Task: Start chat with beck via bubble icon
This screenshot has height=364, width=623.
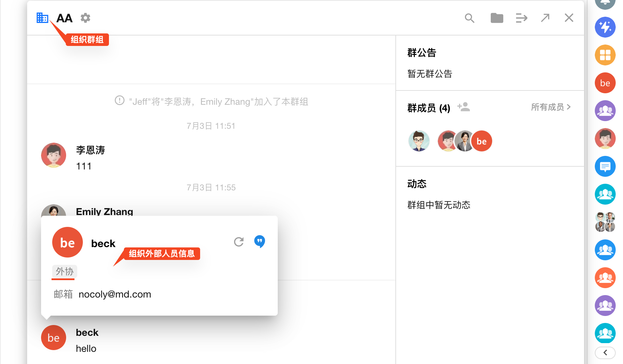Action: [x=260, y=241]
